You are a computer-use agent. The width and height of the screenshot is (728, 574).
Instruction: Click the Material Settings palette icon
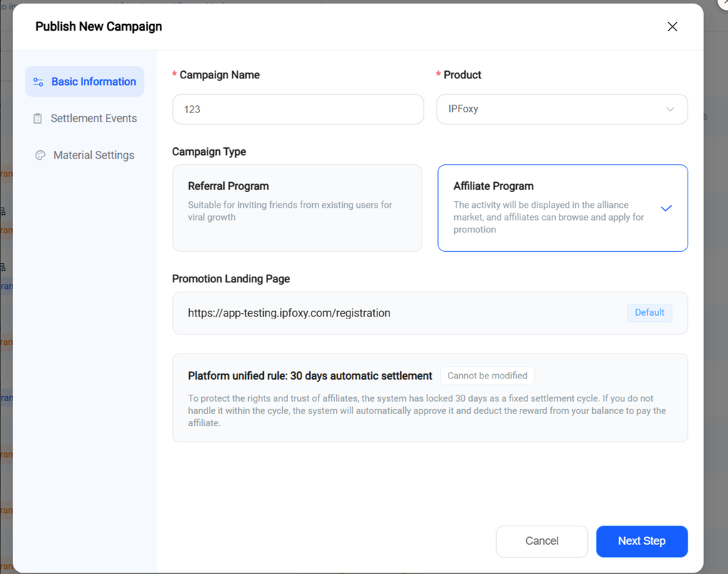(41, 155)
